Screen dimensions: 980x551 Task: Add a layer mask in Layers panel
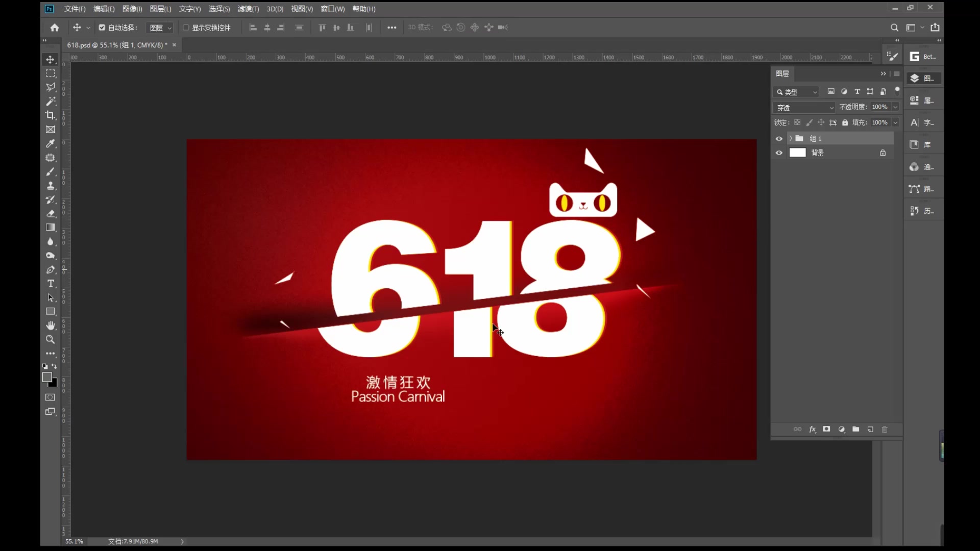(x=826, y=430)
